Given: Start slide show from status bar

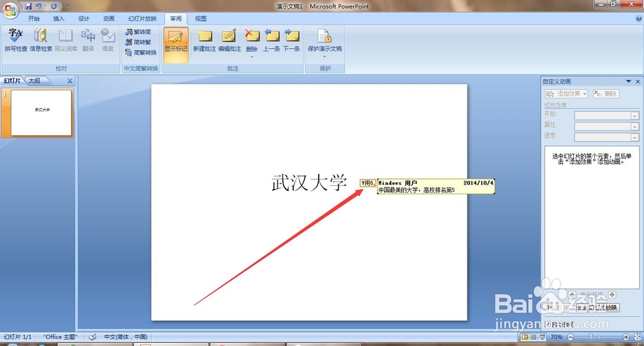Looking at the screenshot, I should (x=542, y=337).
